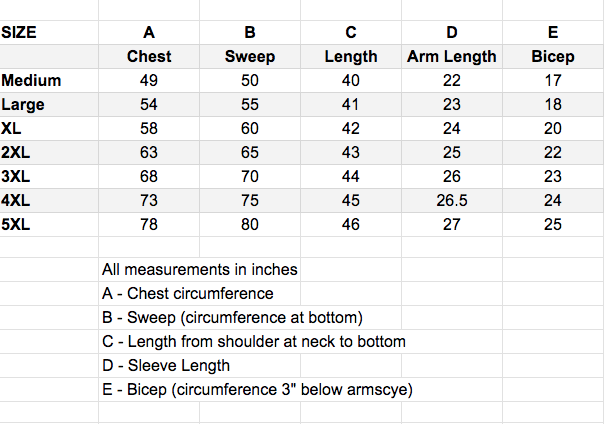Screen dimensions: 604x424
Task: Select sweep value 80 for 5XL
Action: point(250,224)
